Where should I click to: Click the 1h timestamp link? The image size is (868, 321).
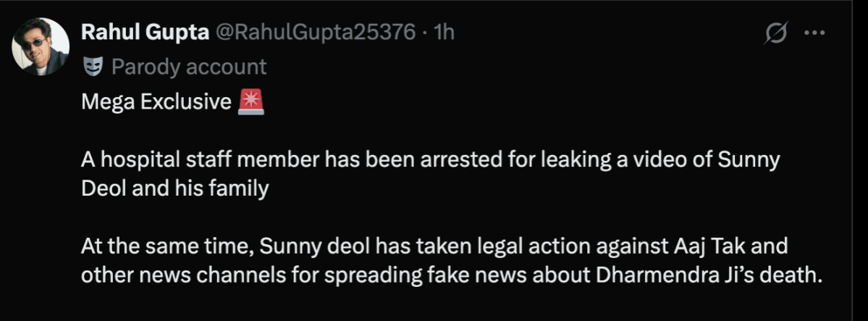[443, 33]
